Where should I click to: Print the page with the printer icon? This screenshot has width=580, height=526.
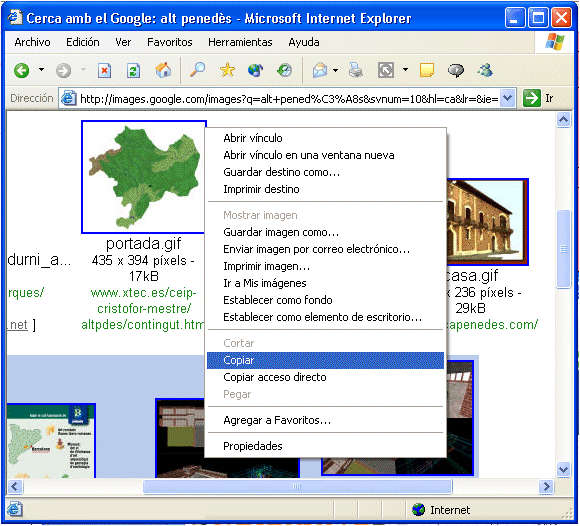356,70
